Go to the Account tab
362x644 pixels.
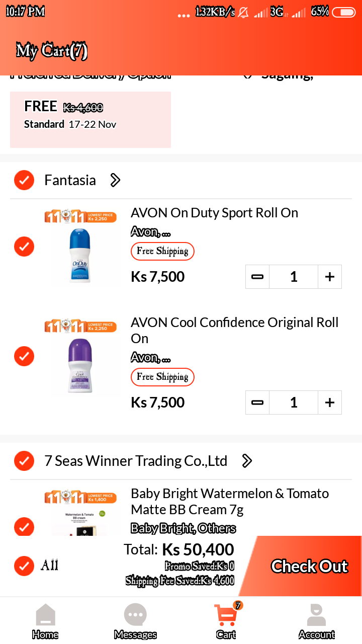[316, 621]
